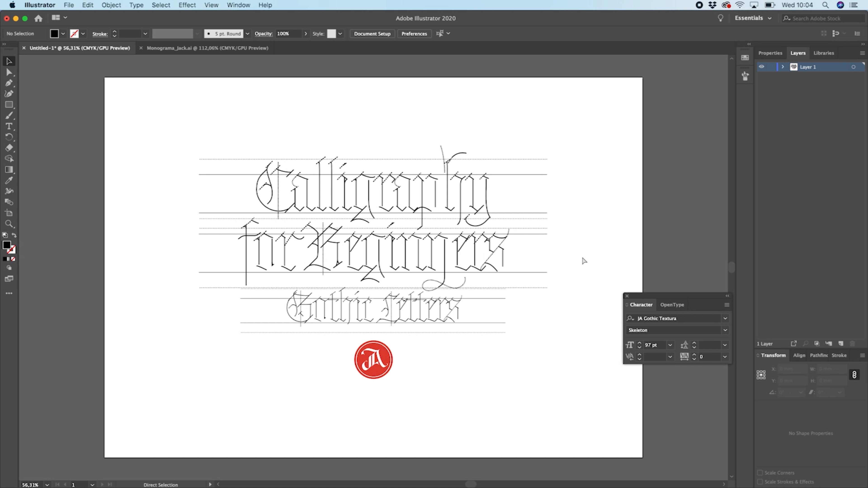Click Change Screen Mode icon

pyautogui.click(x=9, y=279)
